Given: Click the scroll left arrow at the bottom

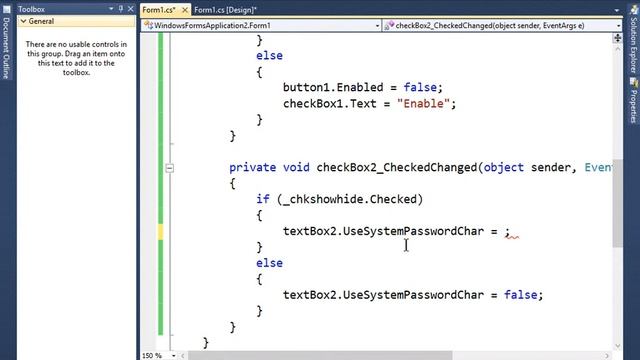Looking at the screenshot, I should pos(183,356).
